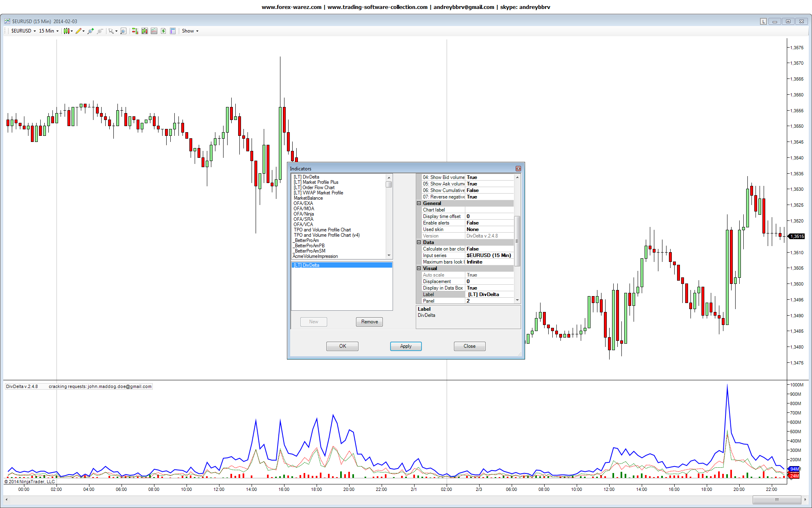Click the zoom frame magnifier icon

click(124, 31)
